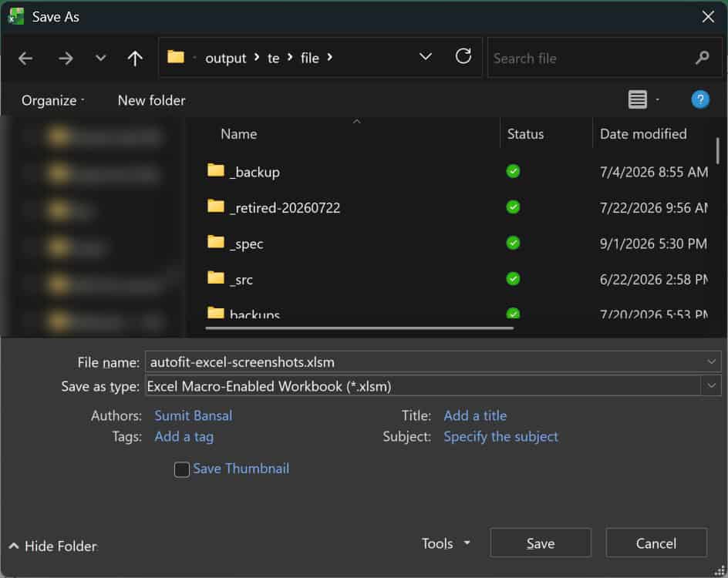Click the vertical scrollbar in file list

(x=717, y=150)
